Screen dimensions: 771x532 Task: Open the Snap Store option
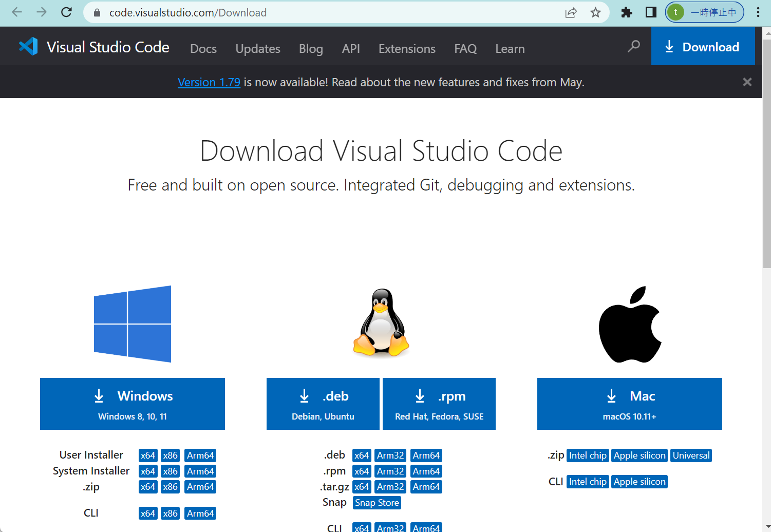(377, 502)
